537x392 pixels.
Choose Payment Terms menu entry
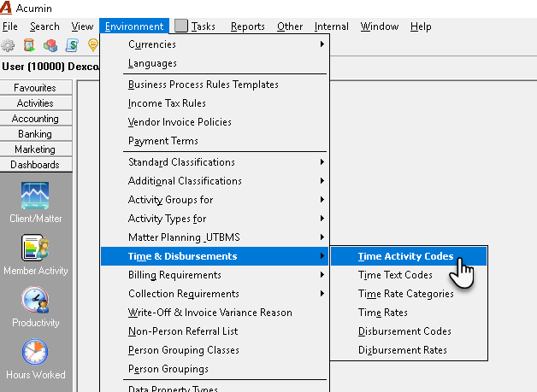215,141
